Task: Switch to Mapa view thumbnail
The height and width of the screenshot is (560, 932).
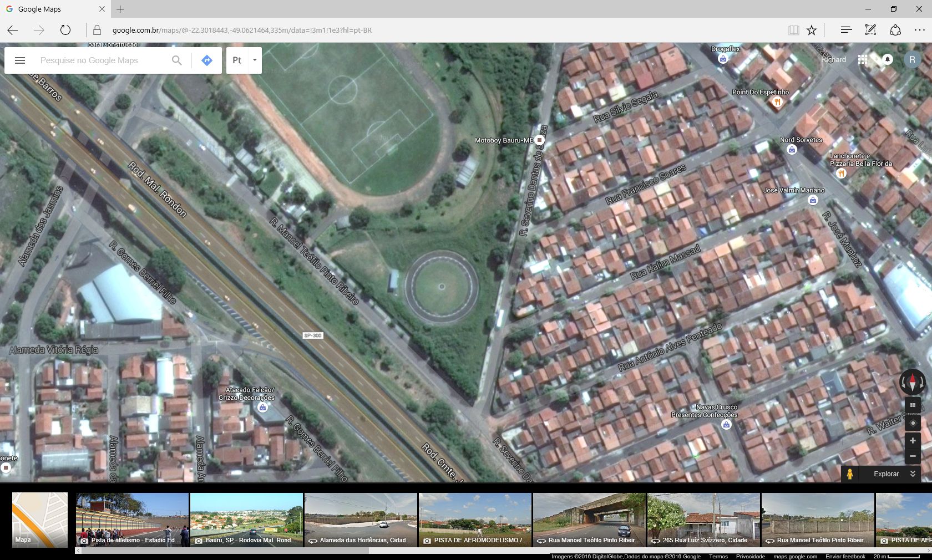Action: tap(40, 520)
